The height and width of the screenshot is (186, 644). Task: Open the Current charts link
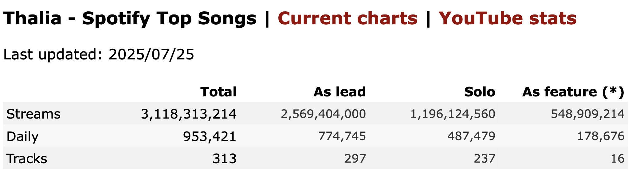pyautogui.click(x=348, y=18)
